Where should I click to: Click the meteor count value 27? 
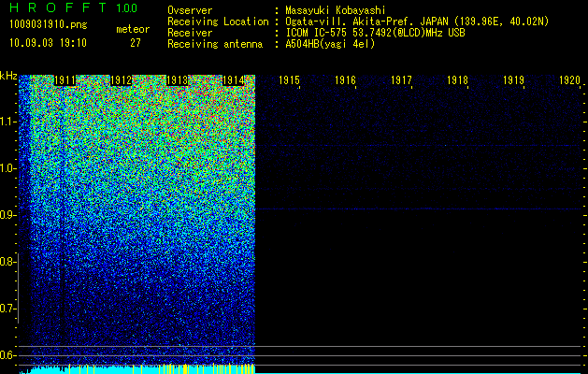coord(136,43)
